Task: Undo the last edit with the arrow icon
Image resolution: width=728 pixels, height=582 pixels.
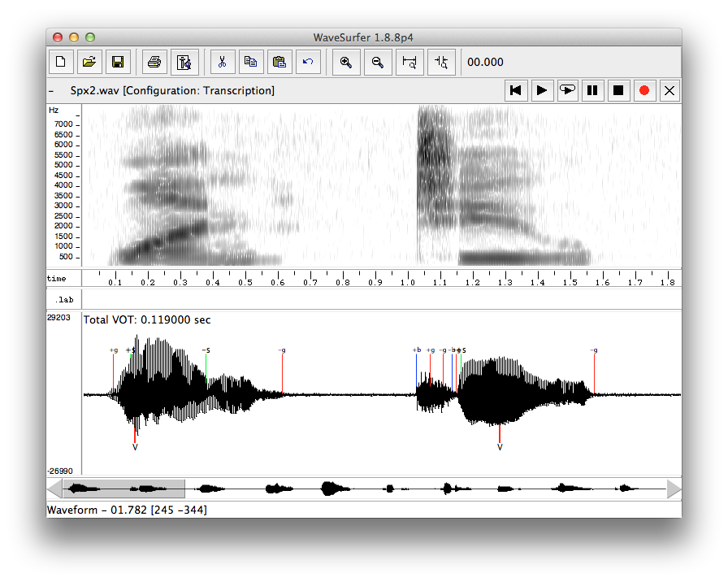Action: 308,62
